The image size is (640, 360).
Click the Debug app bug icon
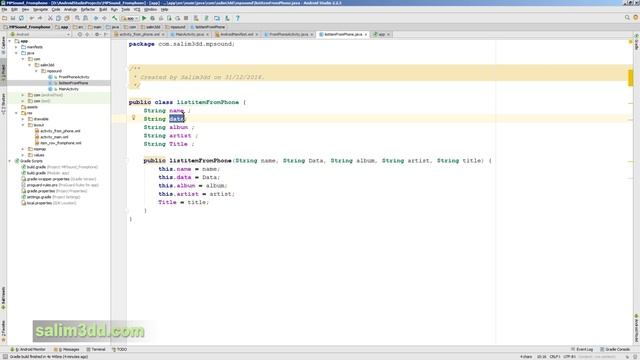[x=152, y=18]
